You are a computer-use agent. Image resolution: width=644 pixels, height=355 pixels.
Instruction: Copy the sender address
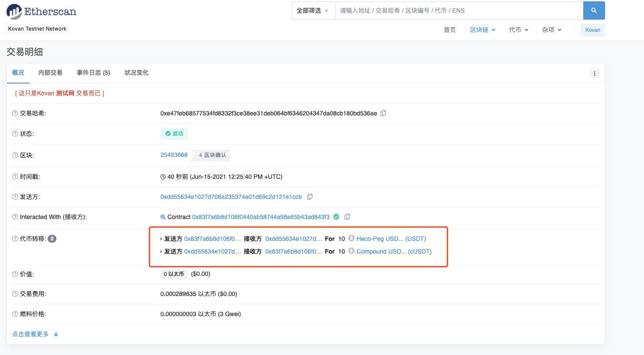[x=310, y=197]
